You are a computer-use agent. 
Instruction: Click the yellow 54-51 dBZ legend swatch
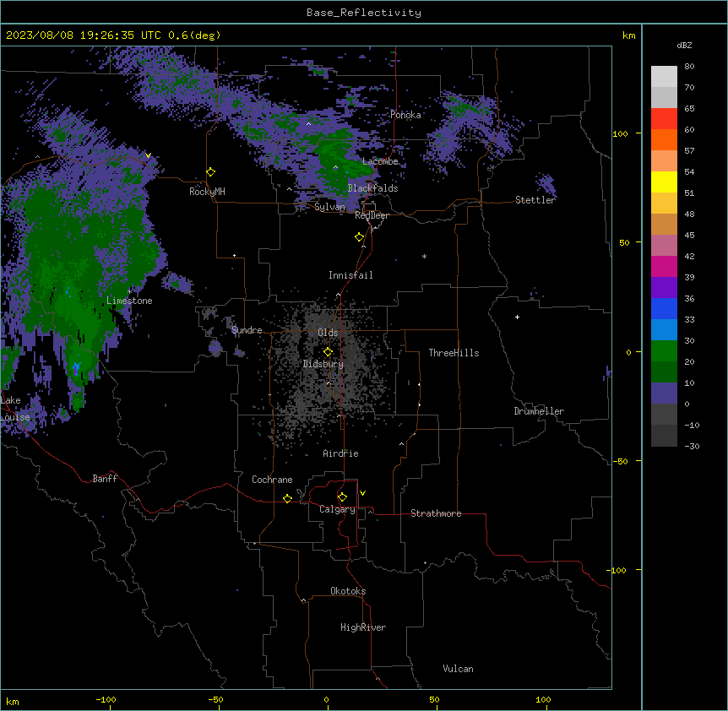(664, 182)
